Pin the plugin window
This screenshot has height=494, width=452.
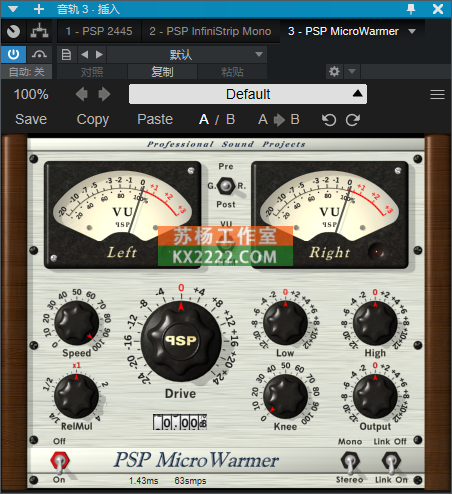pyautogui.click(x=411, y=9)
